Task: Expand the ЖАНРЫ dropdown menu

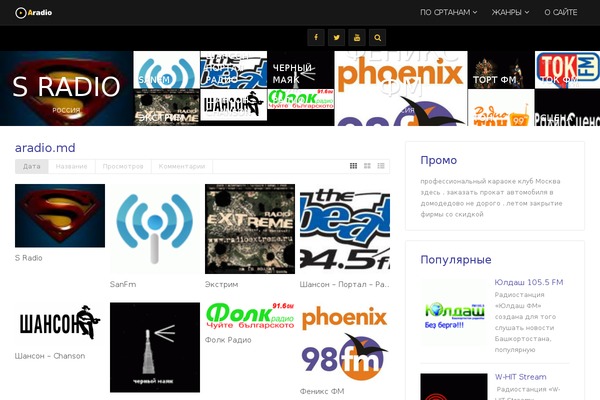Action: pos(510,12)
